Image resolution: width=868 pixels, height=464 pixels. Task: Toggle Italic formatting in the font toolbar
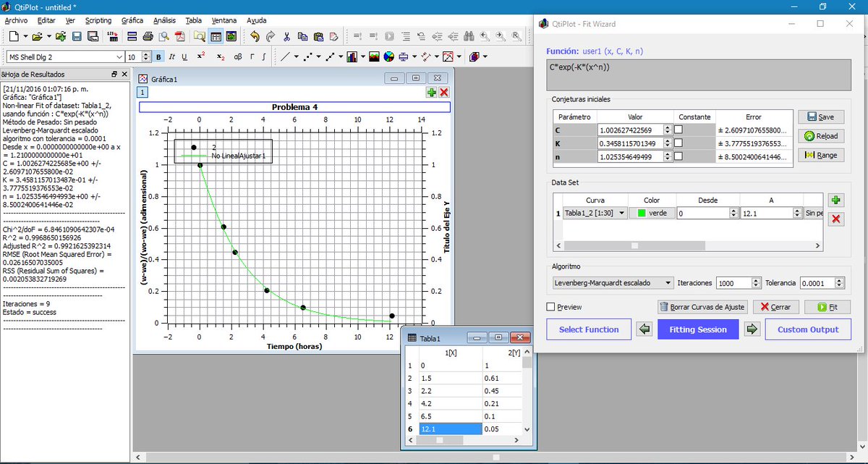click(171, 56)
